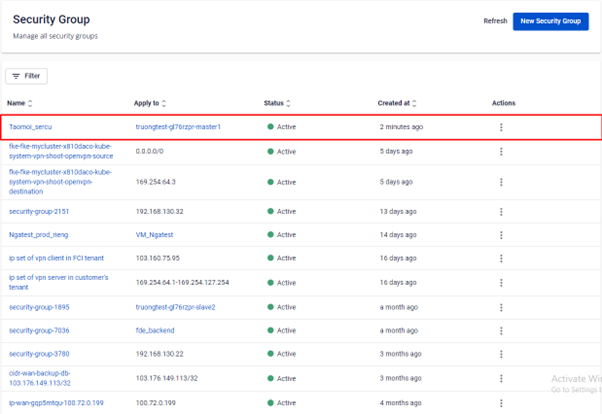The height and width of the screenshot is (414, 602).
Task: Refresh the security group list
Action: (x=495, y=21)
